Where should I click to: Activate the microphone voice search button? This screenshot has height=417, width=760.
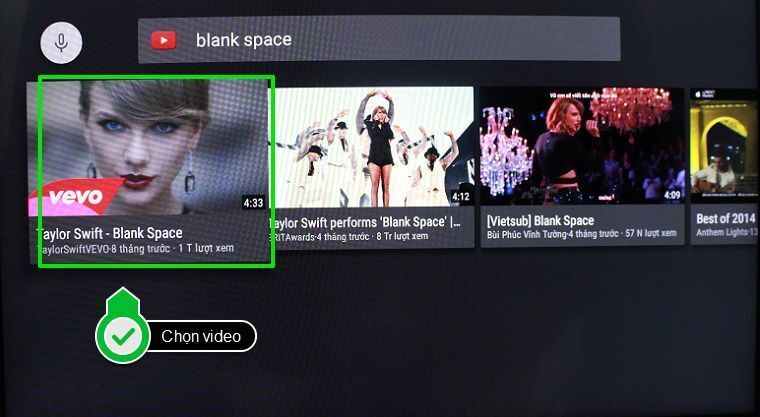click(x=61, y=42)
